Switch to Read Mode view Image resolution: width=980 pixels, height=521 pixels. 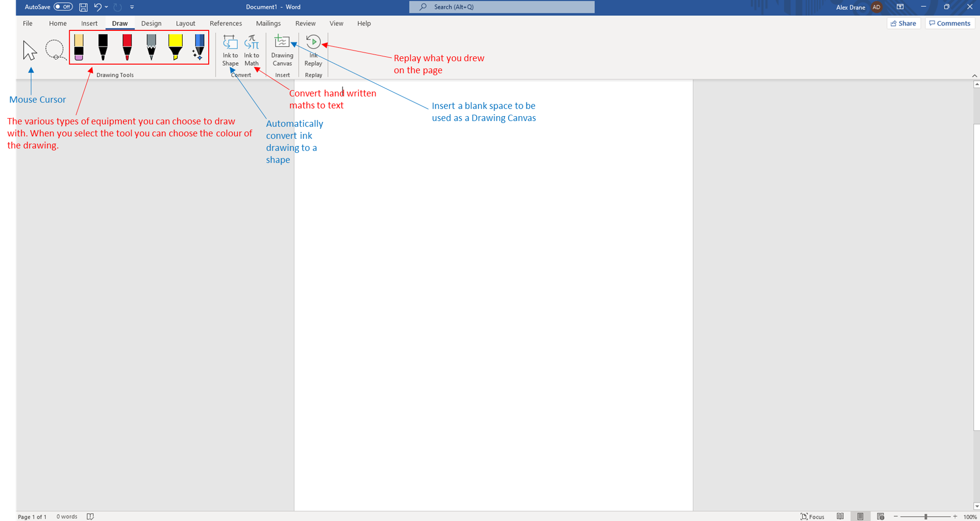click(x=840, y=516)
